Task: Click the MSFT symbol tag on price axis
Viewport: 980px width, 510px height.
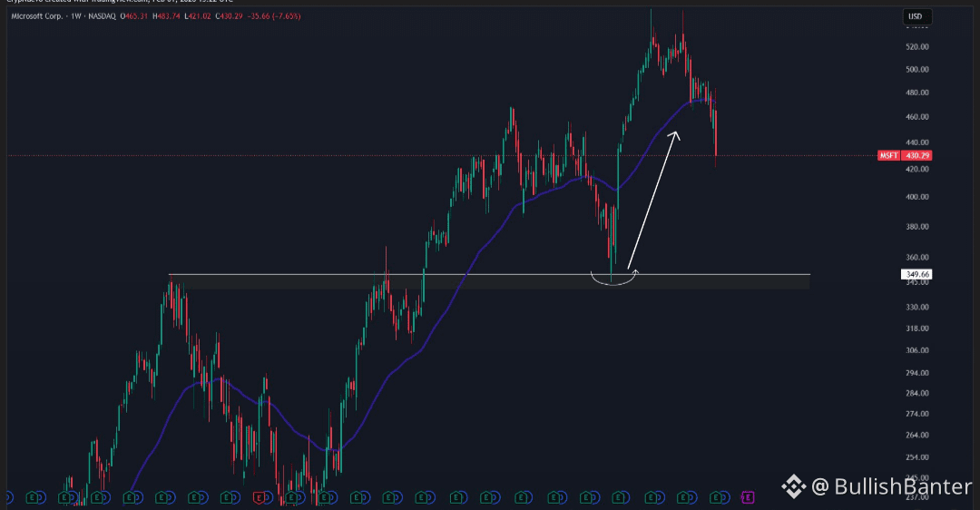Action: (888, 155)
